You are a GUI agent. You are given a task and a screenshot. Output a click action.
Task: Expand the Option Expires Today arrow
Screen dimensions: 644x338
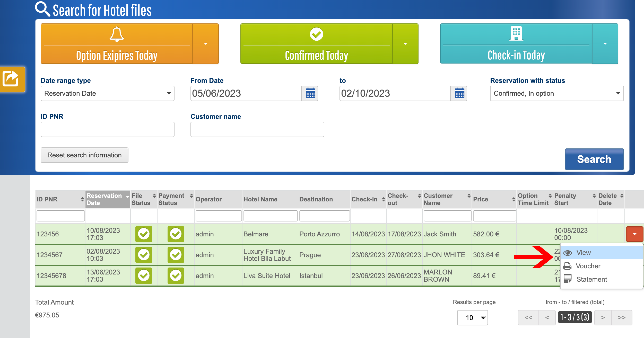[205, 44]
